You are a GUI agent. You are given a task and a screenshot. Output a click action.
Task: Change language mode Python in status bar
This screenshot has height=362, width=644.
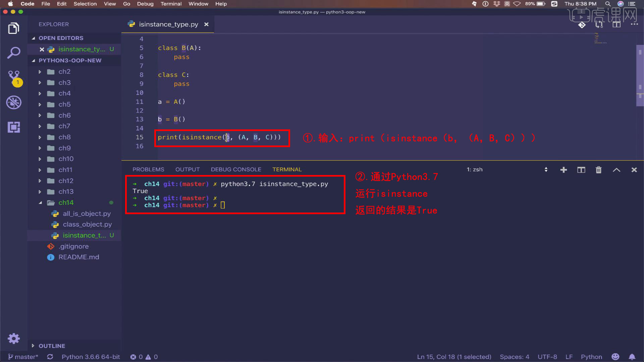click(591, 357)
